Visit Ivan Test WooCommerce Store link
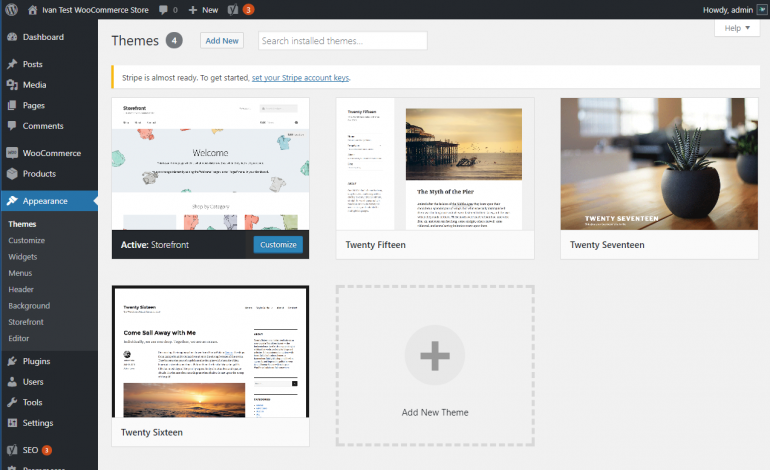Image resolution: width=770 pixels, height=470 pixels. 95,10
